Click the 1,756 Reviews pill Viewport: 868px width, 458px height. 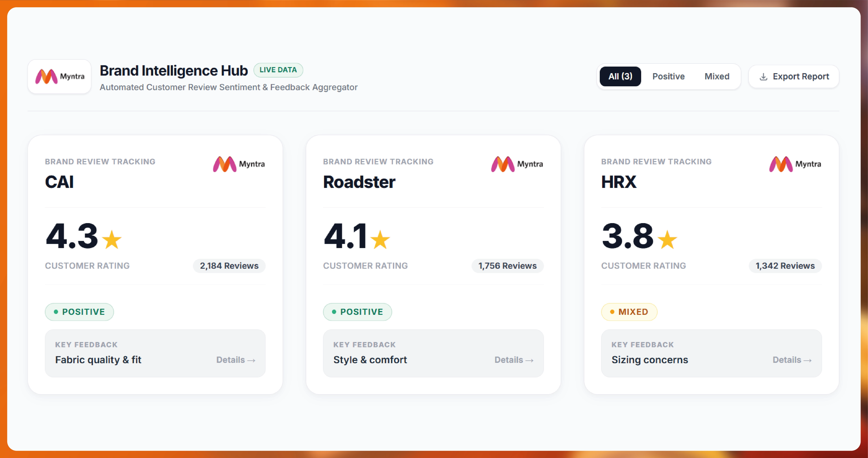[x=507, y=266]
